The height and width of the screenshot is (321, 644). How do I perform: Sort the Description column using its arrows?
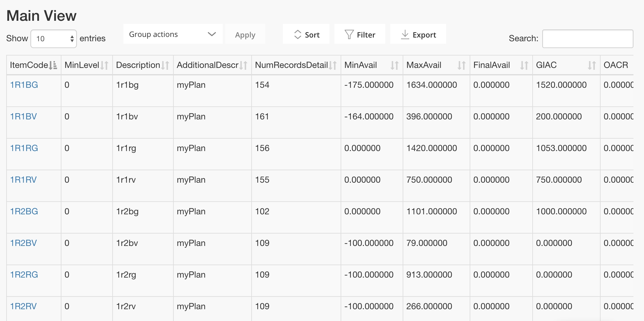click(165, 65)
